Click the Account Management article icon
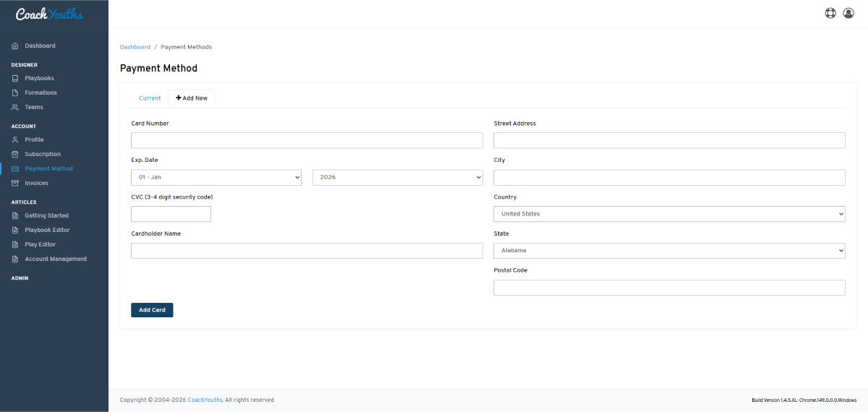The height and width of the screenshot is (412, 868). coord(15,259)
